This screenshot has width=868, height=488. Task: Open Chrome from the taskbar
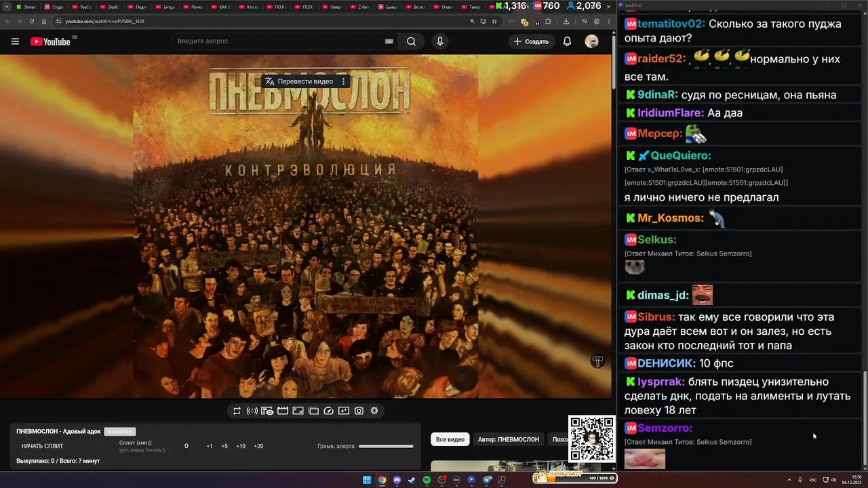tap(382, 480)
